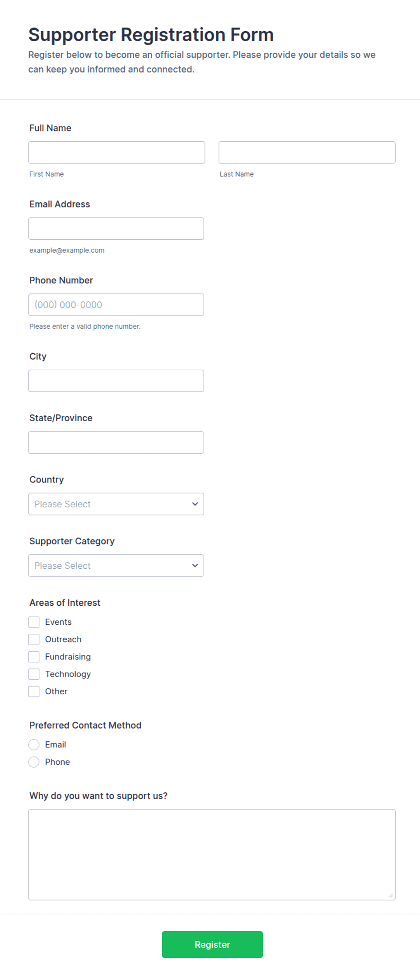Click the Phone Number field
The height and width of the screenshot is (980, 420).
coord(116,305)
